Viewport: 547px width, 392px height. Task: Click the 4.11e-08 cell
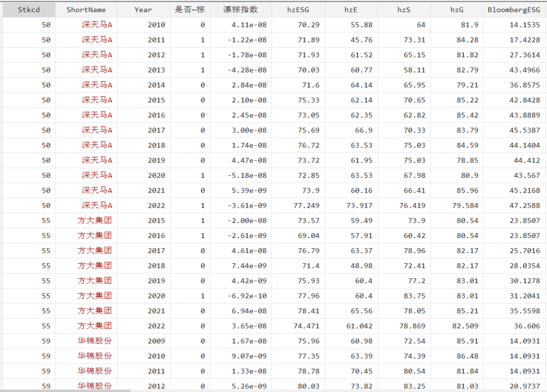point(241,25)
